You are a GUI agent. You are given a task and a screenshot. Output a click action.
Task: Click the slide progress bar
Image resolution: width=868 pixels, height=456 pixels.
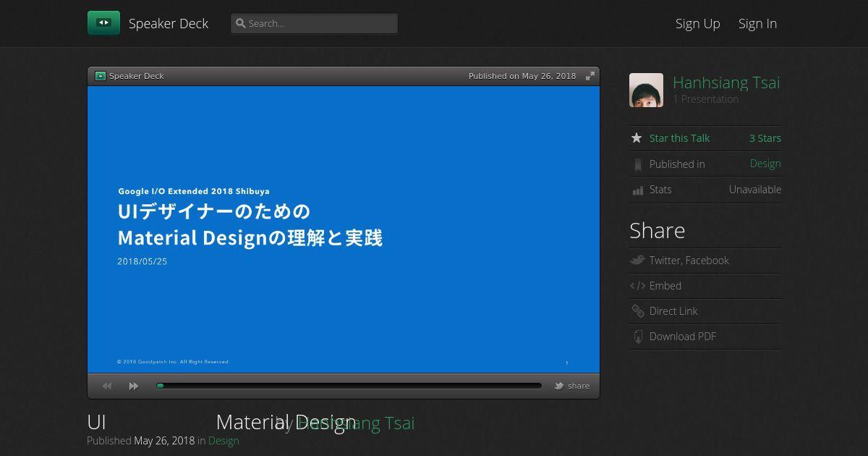[349, 386]
